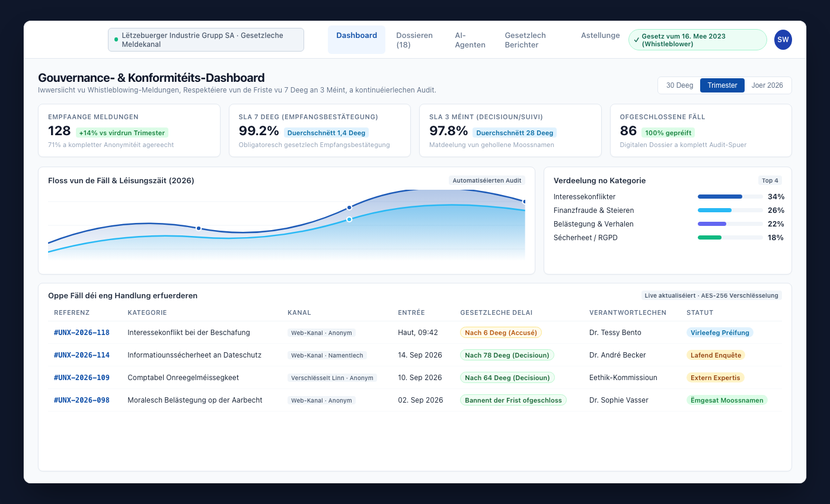Click the Dr. Sophie Vasser cell
830x504 pixels.
tap(619, 400)
